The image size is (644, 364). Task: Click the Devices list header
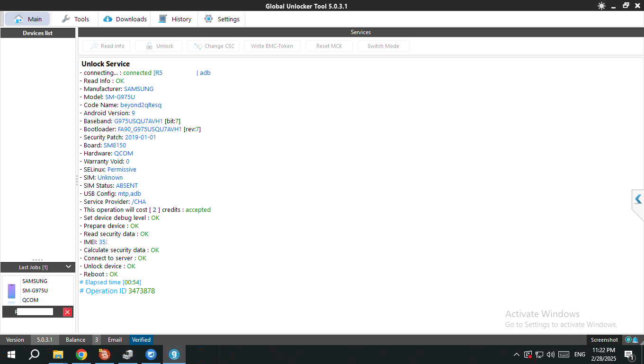coord(38,33)
